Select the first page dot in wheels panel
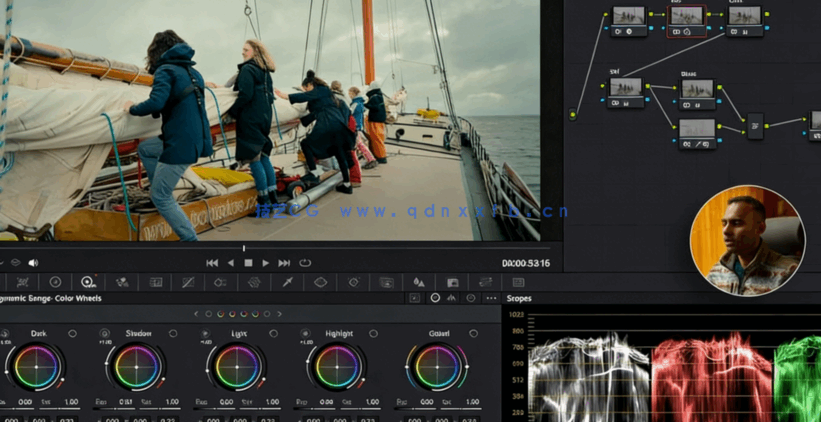Screen dimensions: 821x422 208,314
